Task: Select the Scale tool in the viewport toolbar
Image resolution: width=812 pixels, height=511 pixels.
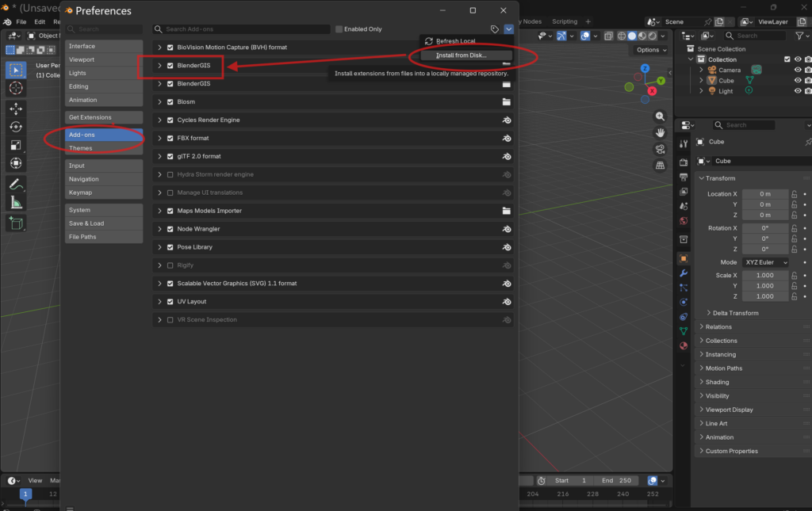Action: click(x=16, y=145)
